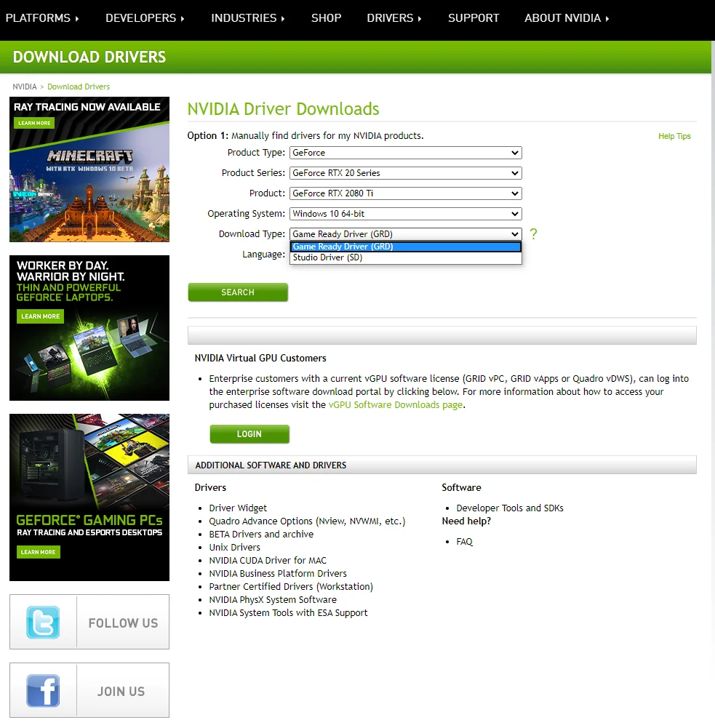The image size is (715, 728).
Task: Open NVIDIA CUDA Driver for MAC link
Action: pyautogui.click(x=268, y=561)
